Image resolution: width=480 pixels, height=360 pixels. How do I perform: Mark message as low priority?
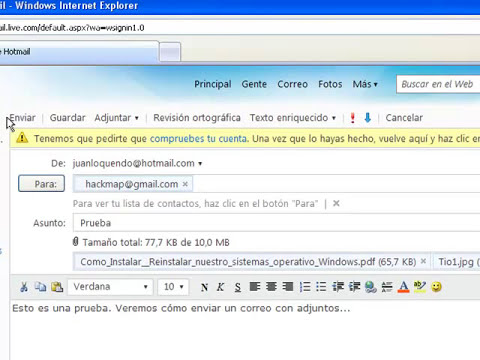[x=368, y=118]
